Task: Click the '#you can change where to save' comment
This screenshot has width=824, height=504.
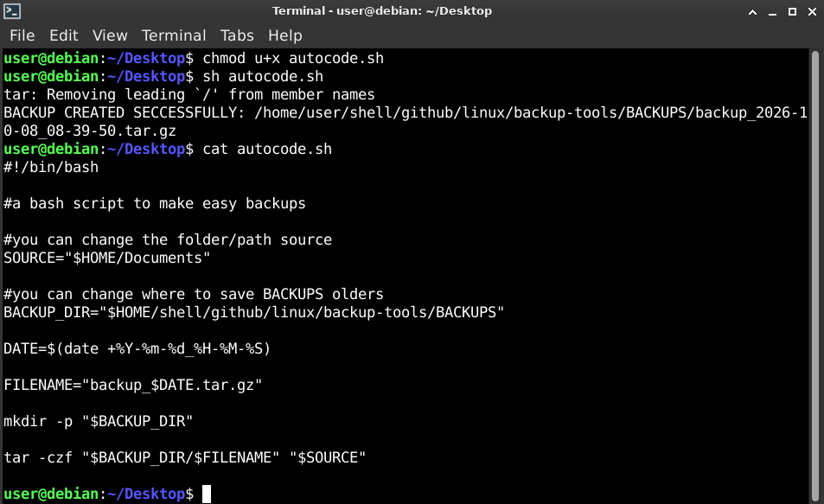Action: pos(194,294)
